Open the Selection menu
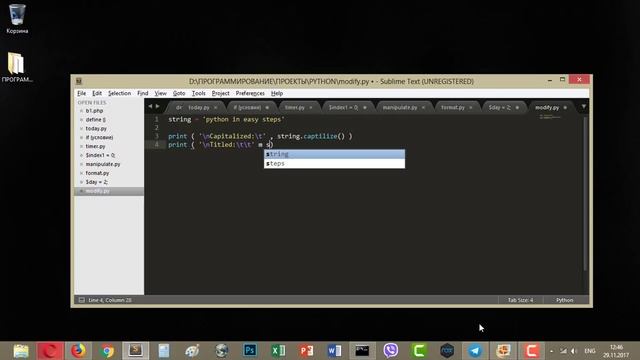Viewport: 640px width, 360px height. [x=119, y=93]
